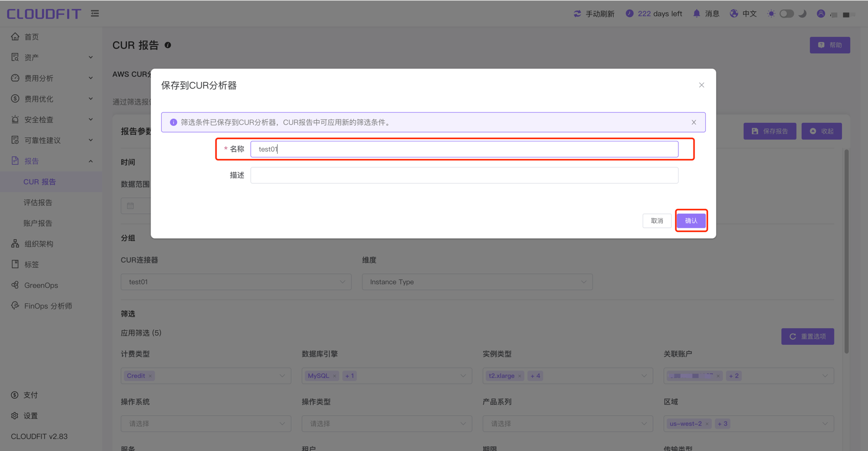Click the 收起 collapse button
Viewport: 868px width, 451px height.
coord(821,131)
